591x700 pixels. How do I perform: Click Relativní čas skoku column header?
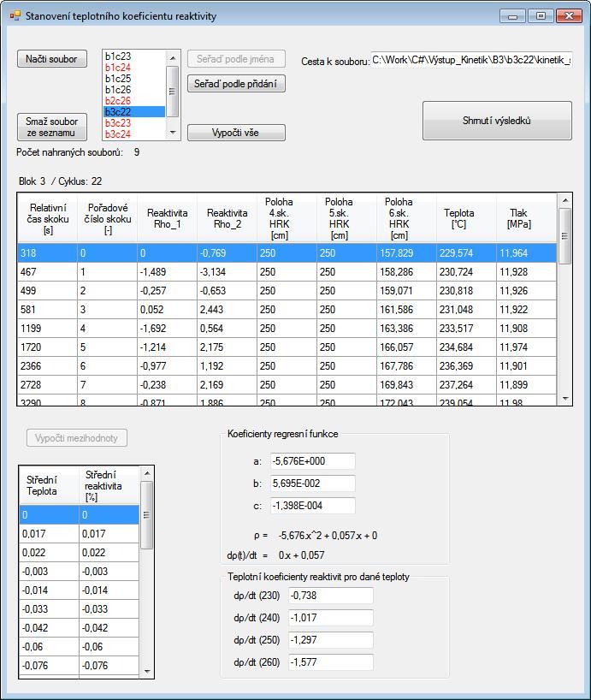pyautogui.click(x=48, y=219)
